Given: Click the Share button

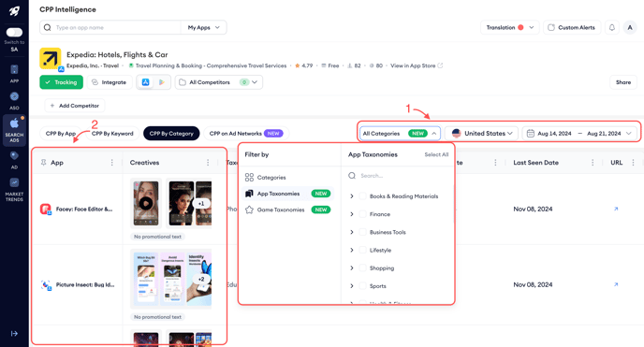Looking at the screenshot, I should [623, 82].
